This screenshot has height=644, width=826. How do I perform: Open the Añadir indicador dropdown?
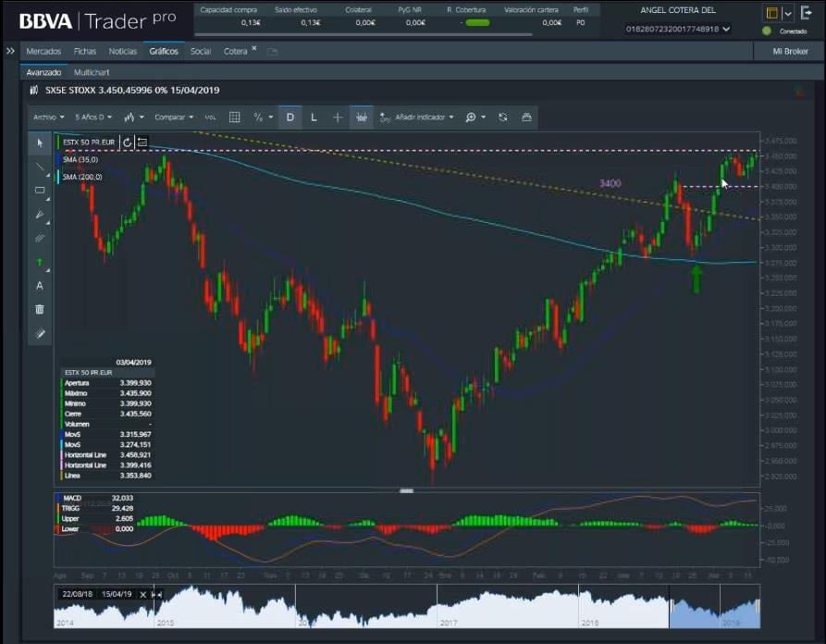point(416,117)
